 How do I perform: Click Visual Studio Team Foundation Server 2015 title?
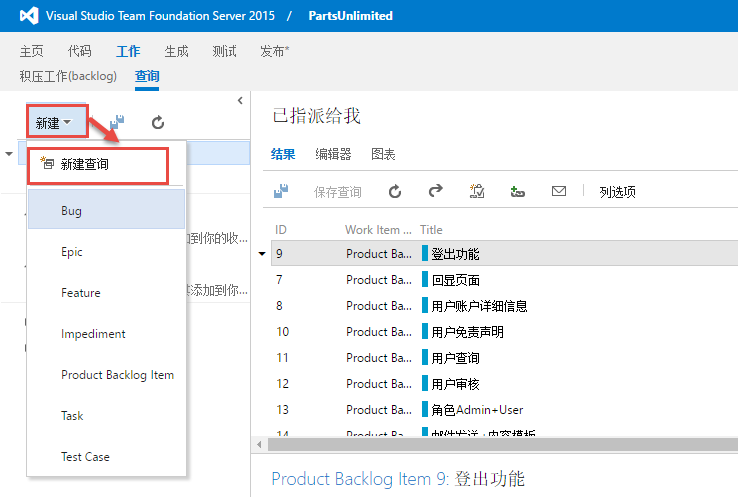tap(160, 16)
